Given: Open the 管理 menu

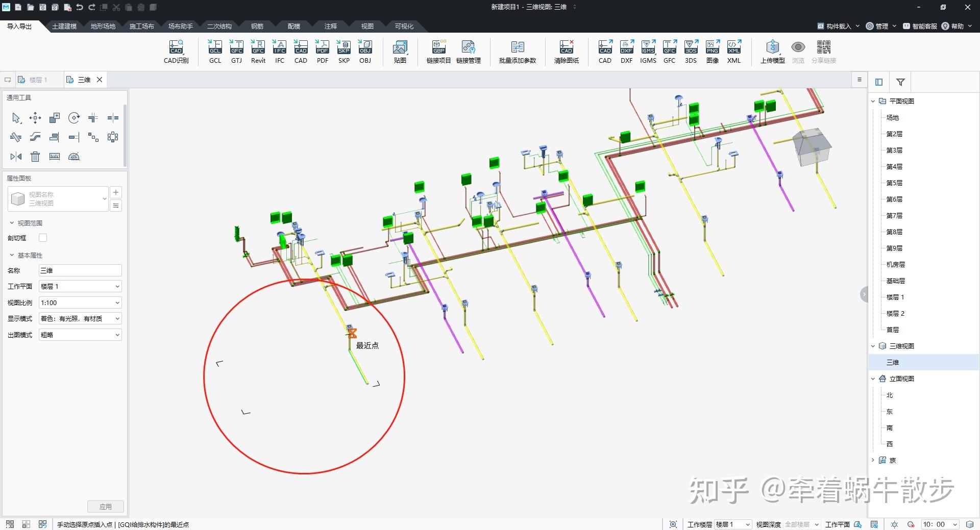Looking at the screenshot, I should coord(881,26).
